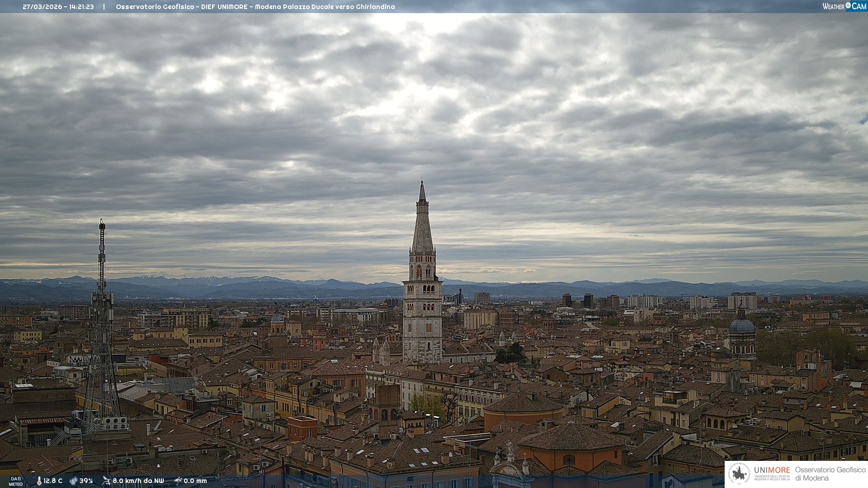
Task: Click the humidity water drops icon
Action: coord(73,481)
